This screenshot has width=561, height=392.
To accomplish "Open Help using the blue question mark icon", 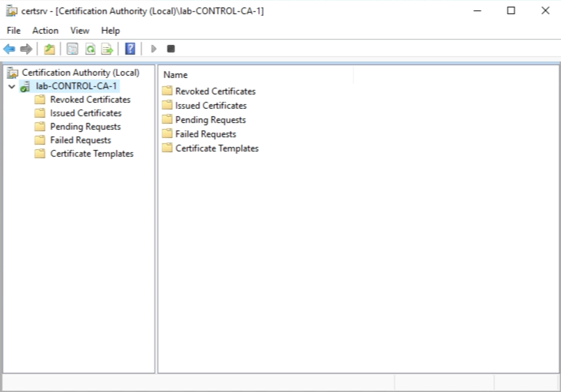I will click(130, 49).
